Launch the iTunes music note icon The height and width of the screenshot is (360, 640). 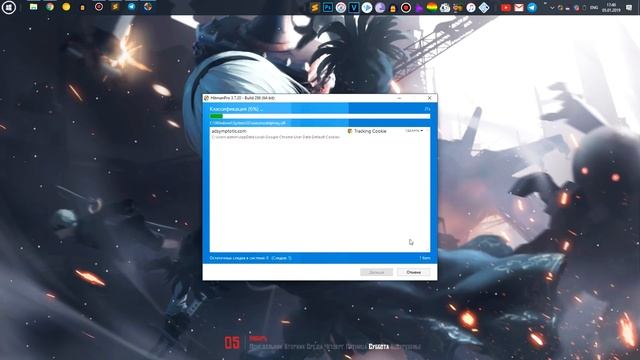pyautogui.click(x=471, y=7)
